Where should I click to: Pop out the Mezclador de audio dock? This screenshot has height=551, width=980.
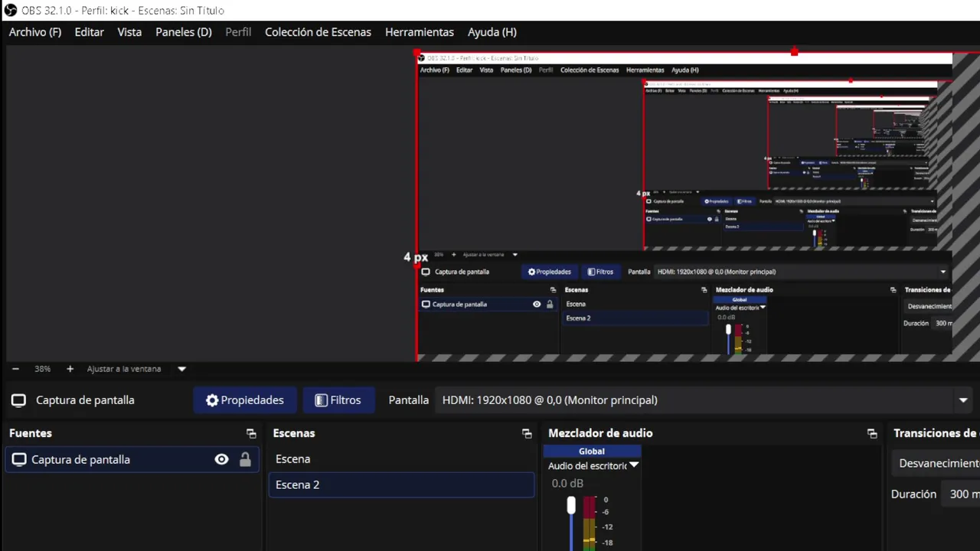pyautogui.click(x=872, y=433)
